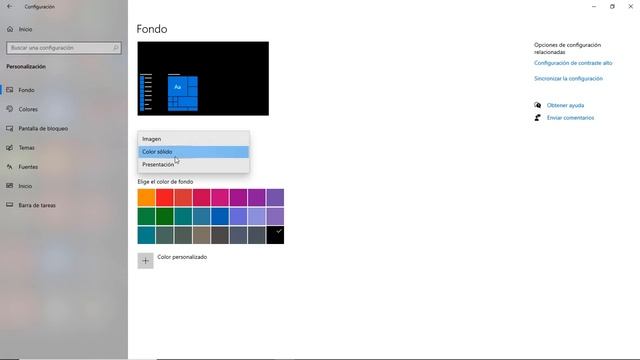Pick the royal blue swatch in the middle row
This screenshot has width=640, height=360.
click(x=220, y=216)
